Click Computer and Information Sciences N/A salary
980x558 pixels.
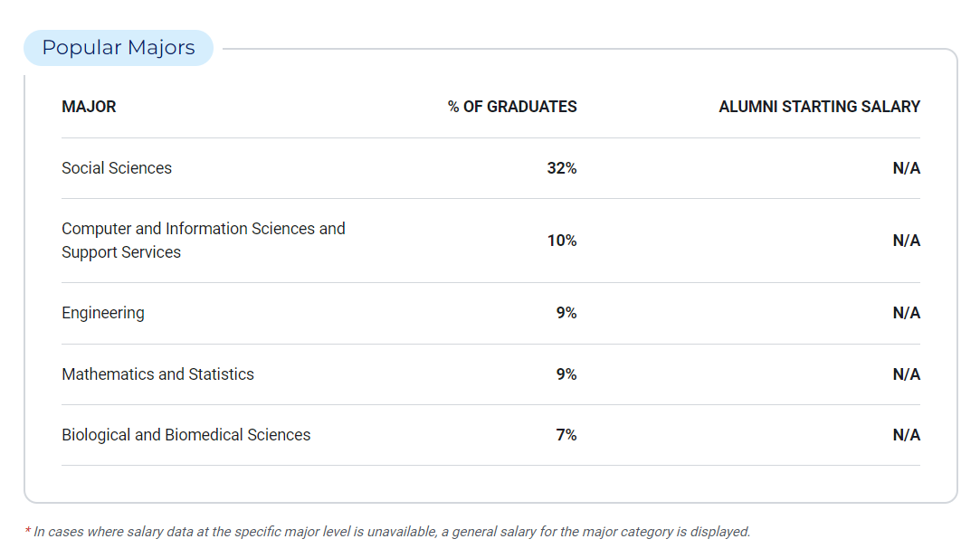pyautogui.click(x=906, y=241)
